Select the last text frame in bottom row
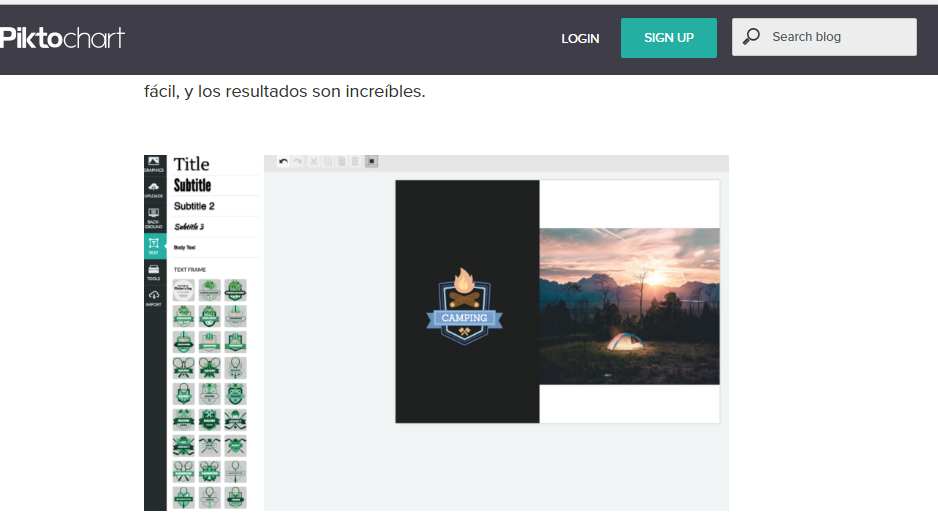The height and width of the screenshot is (527, 938). [x=235, y=498]
